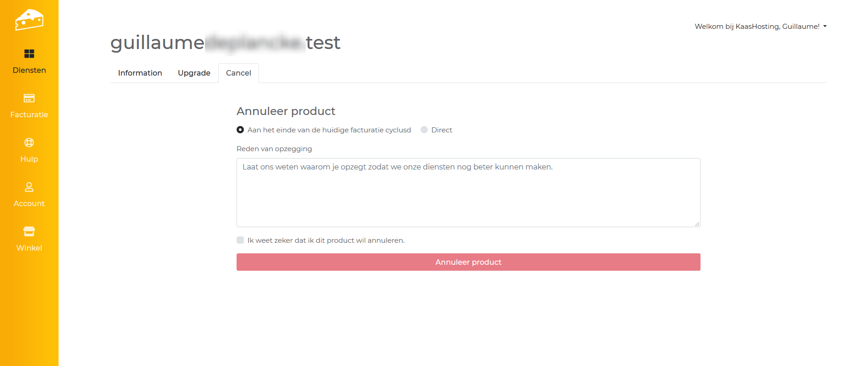Click the Hulp sidebar label
Screen dimensions: 868x366
(x=29, y=159)
